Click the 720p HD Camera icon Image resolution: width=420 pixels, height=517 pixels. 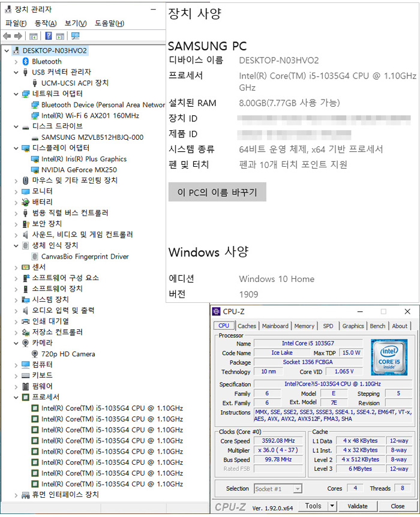[35, 354]
